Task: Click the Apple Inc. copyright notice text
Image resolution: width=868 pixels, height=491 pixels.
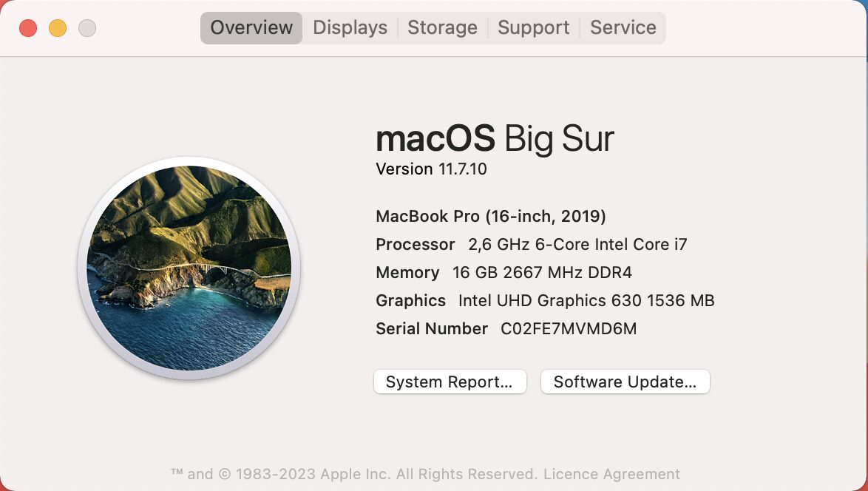Action: point(355,474)
